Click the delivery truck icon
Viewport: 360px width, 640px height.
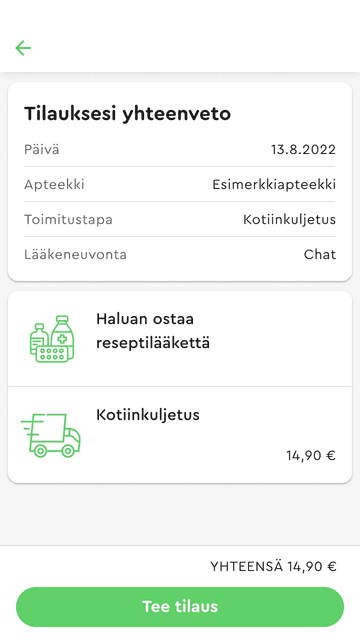51,435
